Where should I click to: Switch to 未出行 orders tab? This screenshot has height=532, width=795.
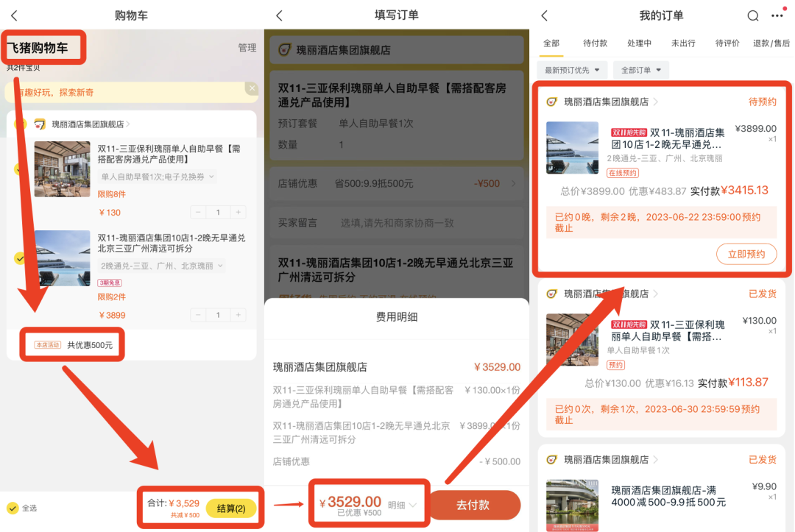[683, 43]
